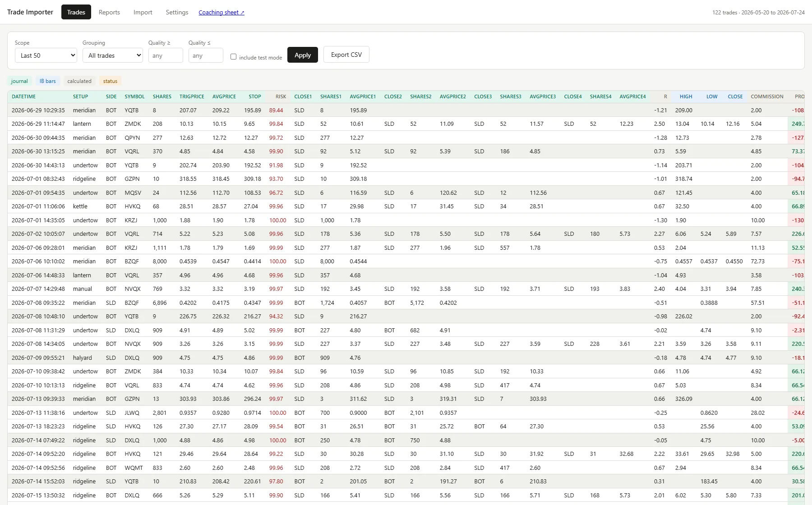The image size is (812, 505).
Task: Click the SHARES4 column header
Action: (x=600, y=96)
